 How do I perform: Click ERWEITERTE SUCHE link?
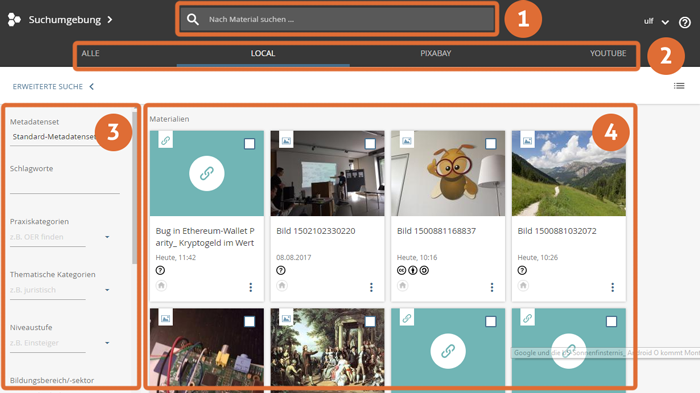(48, 87)
